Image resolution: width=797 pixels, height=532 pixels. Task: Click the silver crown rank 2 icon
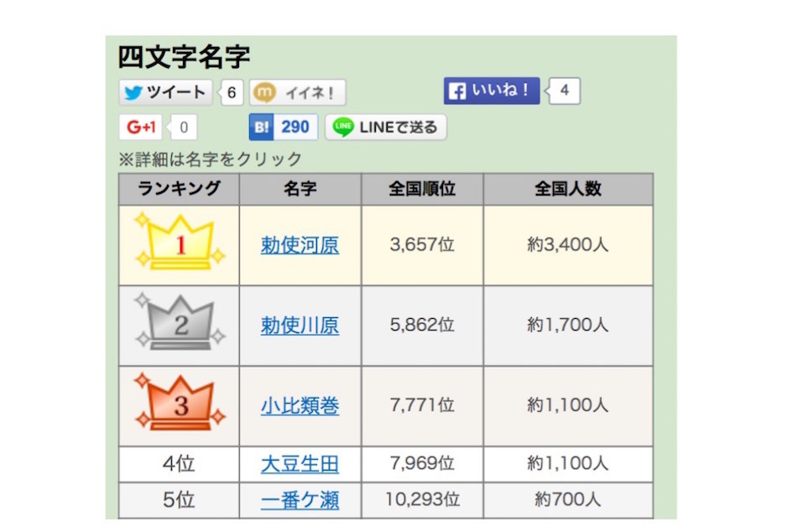(x=180, y=325)
